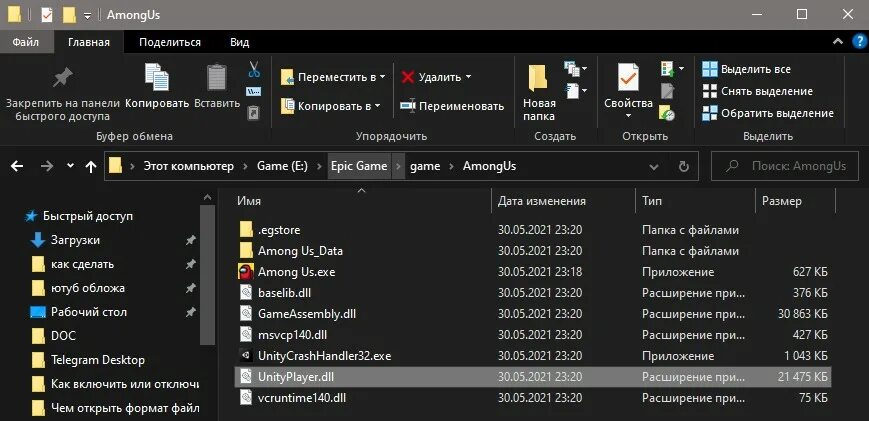
Task: Go to the game breadcrumb folder
Action: click(425, 166)
